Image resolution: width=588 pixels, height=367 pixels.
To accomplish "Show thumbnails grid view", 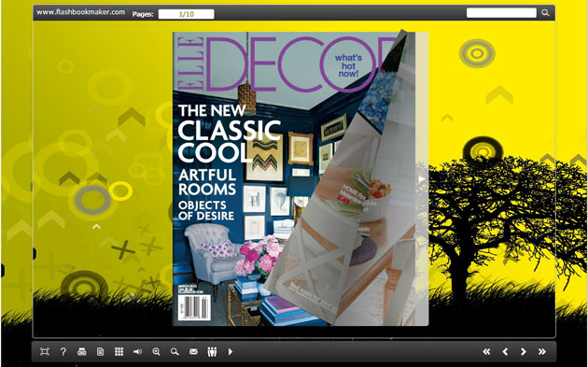I will [x=119, y=352].
